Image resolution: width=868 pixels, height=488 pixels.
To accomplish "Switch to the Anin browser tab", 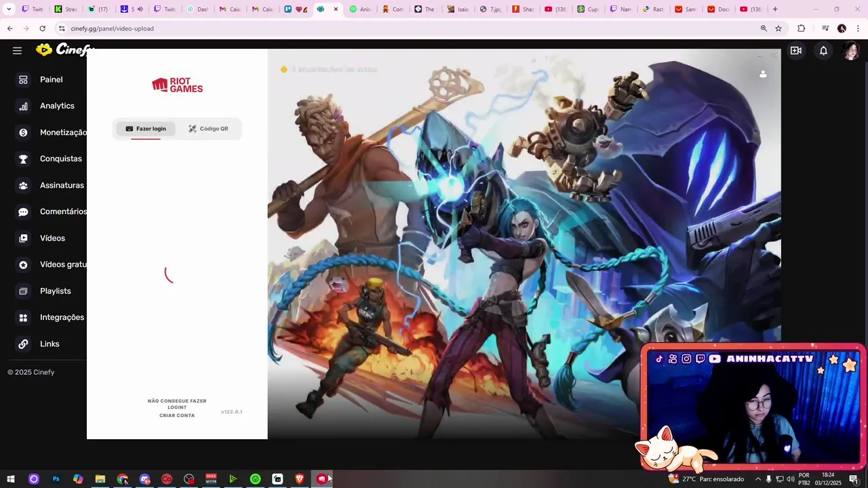I will coord(361,9).
